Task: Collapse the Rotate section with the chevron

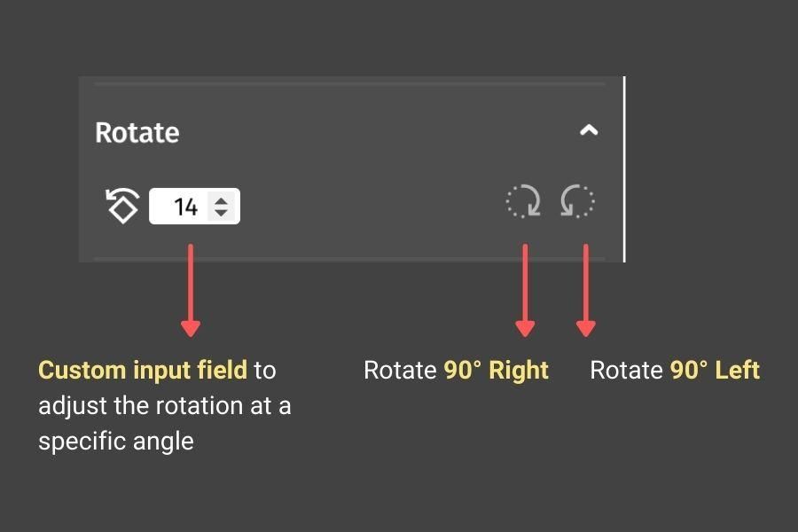Action: [x=589, y=130]
